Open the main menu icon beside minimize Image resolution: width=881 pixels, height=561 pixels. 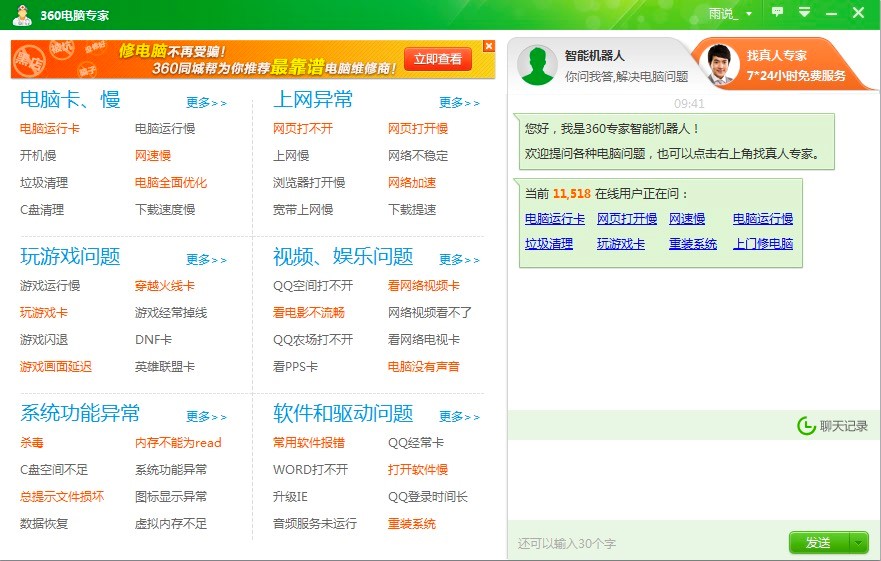(804, 12)
